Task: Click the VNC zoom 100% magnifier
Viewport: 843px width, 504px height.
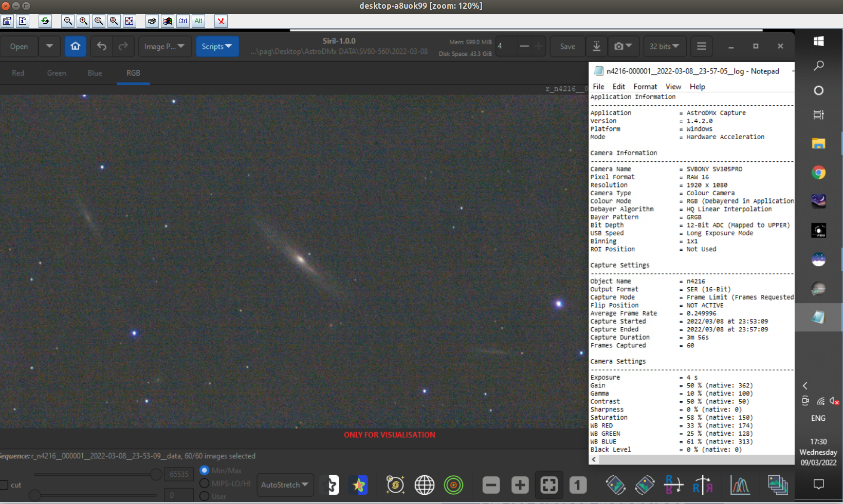Action: coord(99,21)
